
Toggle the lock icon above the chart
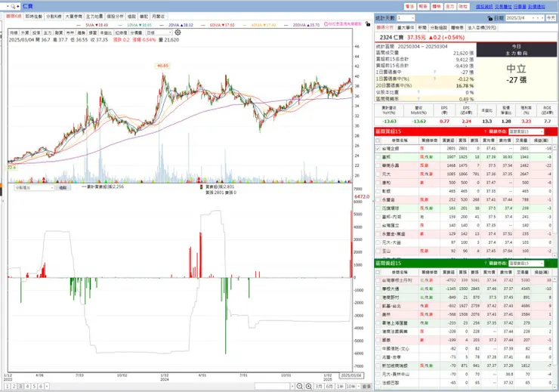point(368,24)
